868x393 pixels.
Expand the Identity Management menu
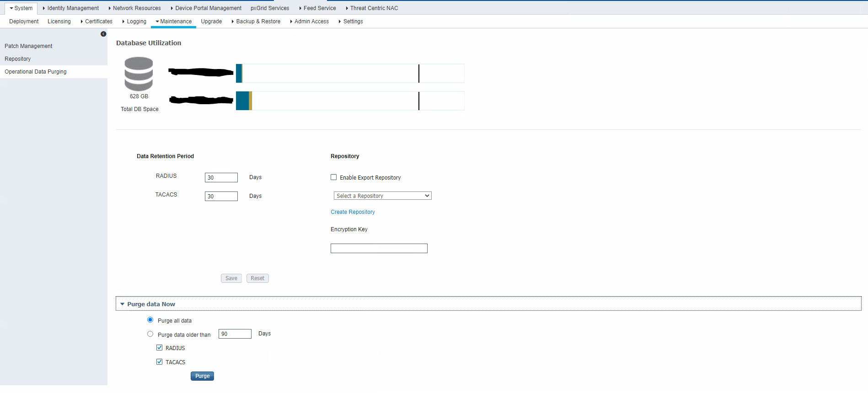(71, 8)
